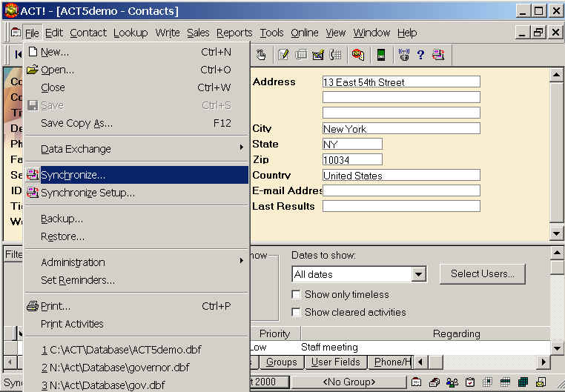565x392 pixels.
Task: Choose Backup... from the File menu
Action: click(x=136, y=219)
